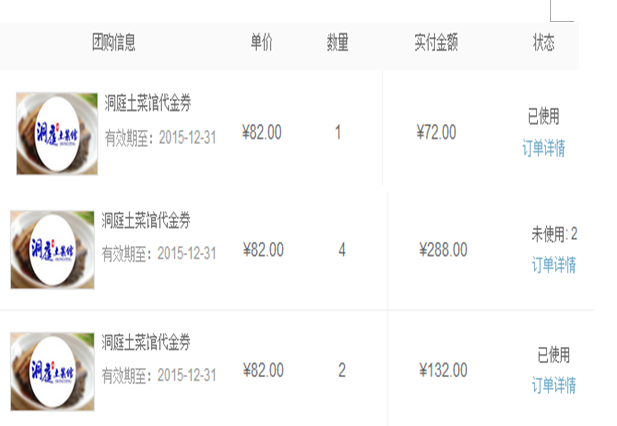Image resolution: width=617 pixels, height=426 pixels.
Task: Open 订单详情 link for the ¥288.00 order
Action: [x=553, y=265]
